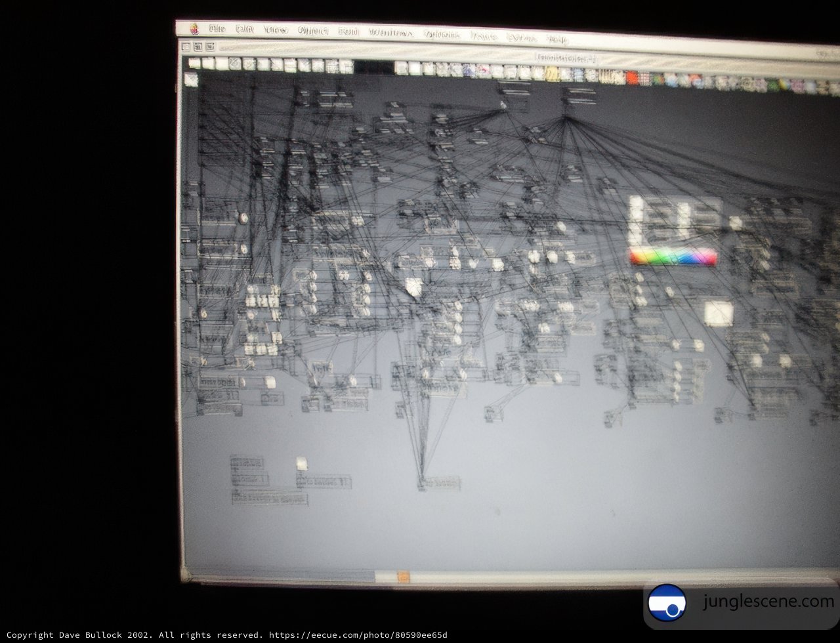Select the object box right of the small toggle

[324, 482]
